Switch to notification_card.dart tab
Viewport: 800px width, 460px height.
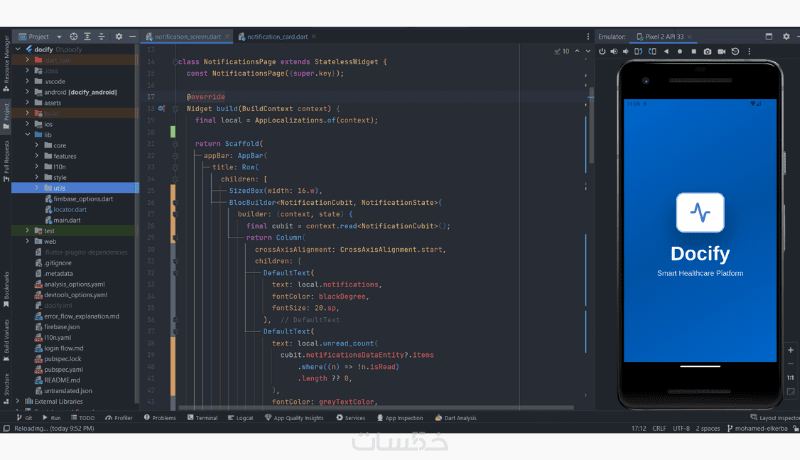click(277, 37)
